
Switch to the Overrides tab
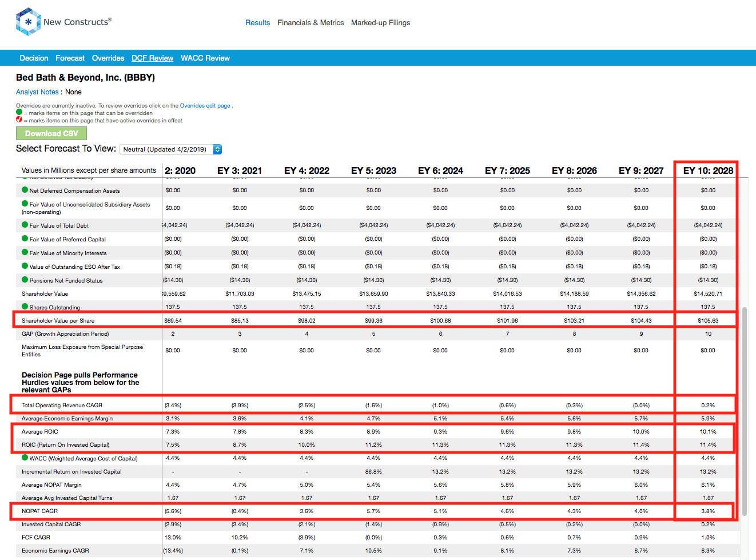click(108, 58)
